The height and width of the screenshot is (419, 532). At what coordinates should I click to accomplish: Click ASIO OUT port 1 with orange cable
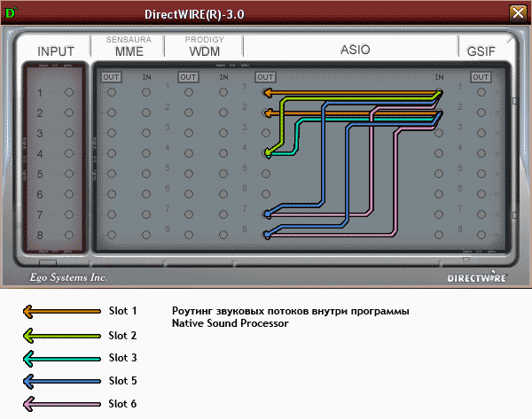coord(267,92)
